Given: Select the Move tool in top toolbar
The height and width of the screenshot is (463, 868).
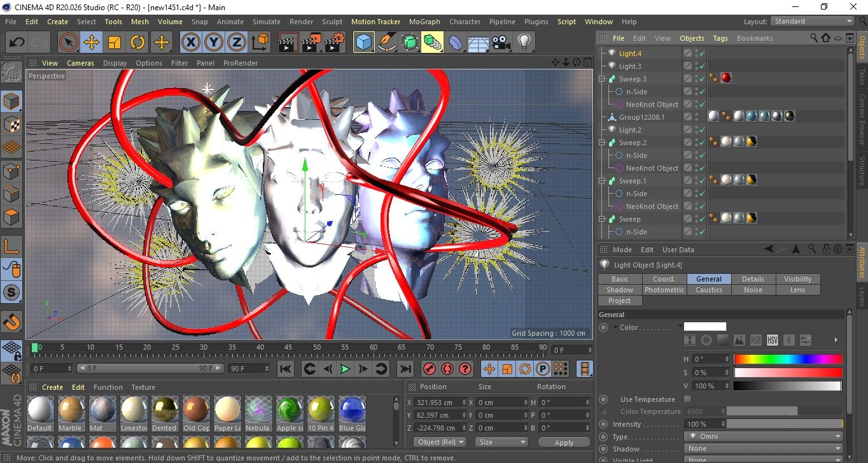Looking at the screenshot, I should click(x=92, y=43).
